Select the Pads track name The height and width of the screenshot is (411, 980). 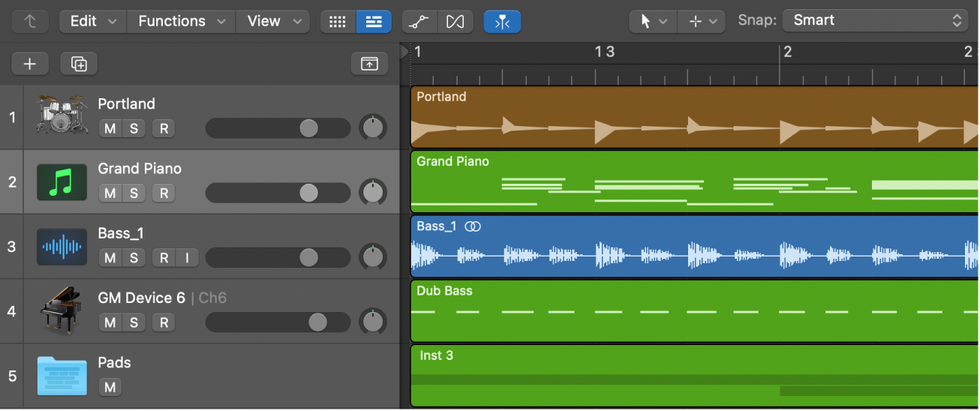115,362
